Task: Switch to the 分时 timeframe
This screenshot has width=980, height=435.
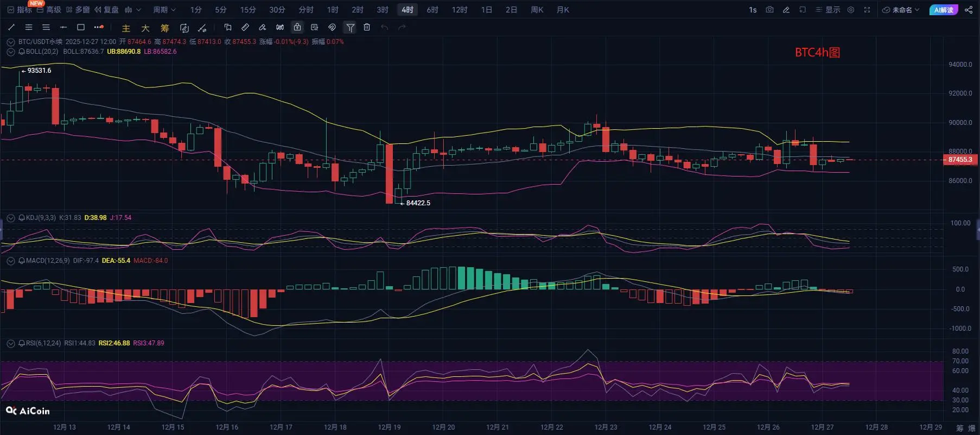Action: click(x=306, y=10)
